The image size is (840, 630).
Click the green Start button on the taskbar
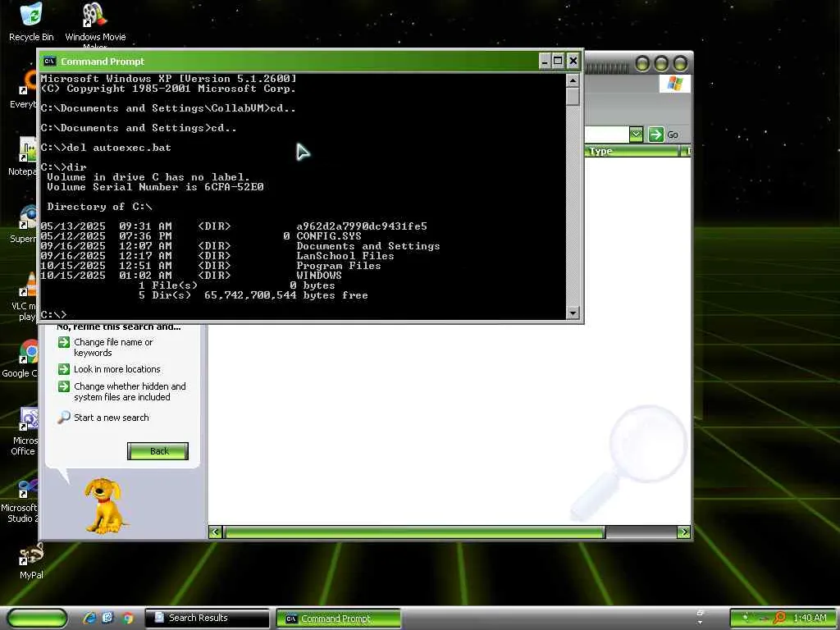pyautogui.click(x=37, y=618)
